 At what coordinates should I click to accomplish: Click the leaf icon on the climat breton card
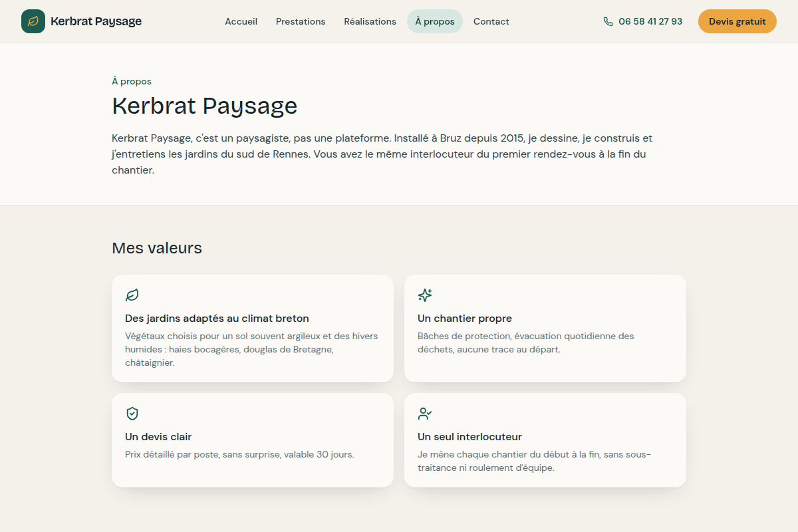(x=132, y=295)
